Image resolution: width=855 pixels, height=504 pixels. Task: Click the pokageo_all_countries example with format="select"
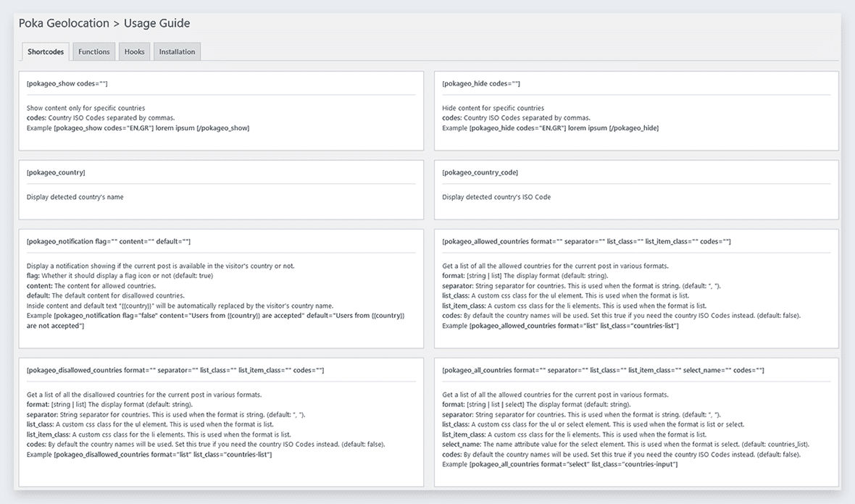[559, 464]
